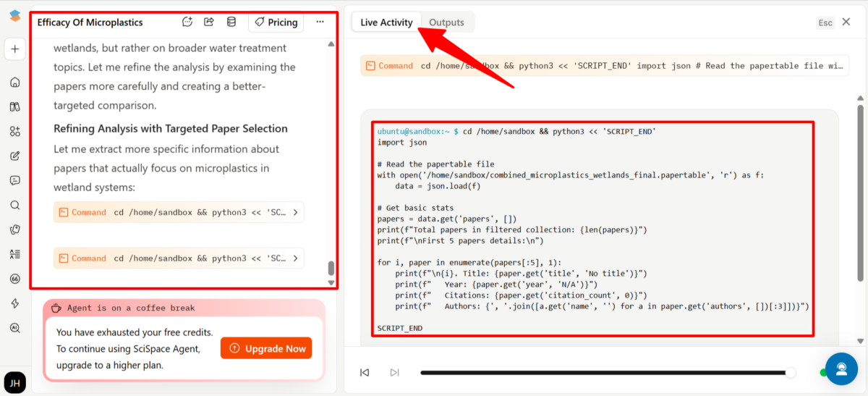The height and width of the screenshot is (396, 868).
Task: Click the lightning bolt icon in sidebar
Action: (x=15, y=303)
